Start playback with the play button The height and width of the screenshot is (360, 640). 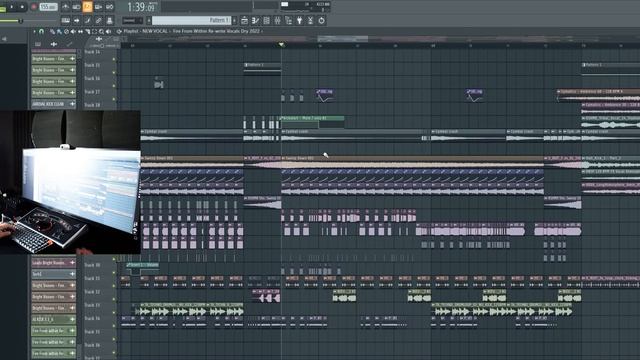(11, 7)
